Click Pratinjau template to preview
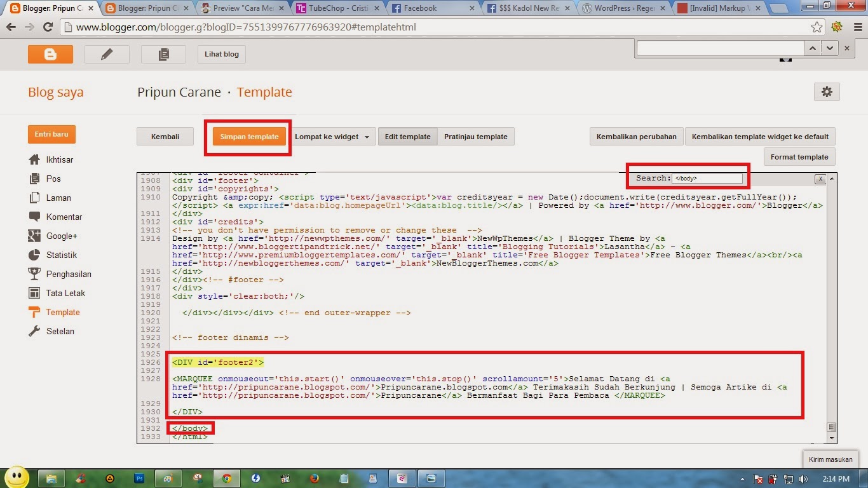The image size is (868, 488). tap(476, 137)
